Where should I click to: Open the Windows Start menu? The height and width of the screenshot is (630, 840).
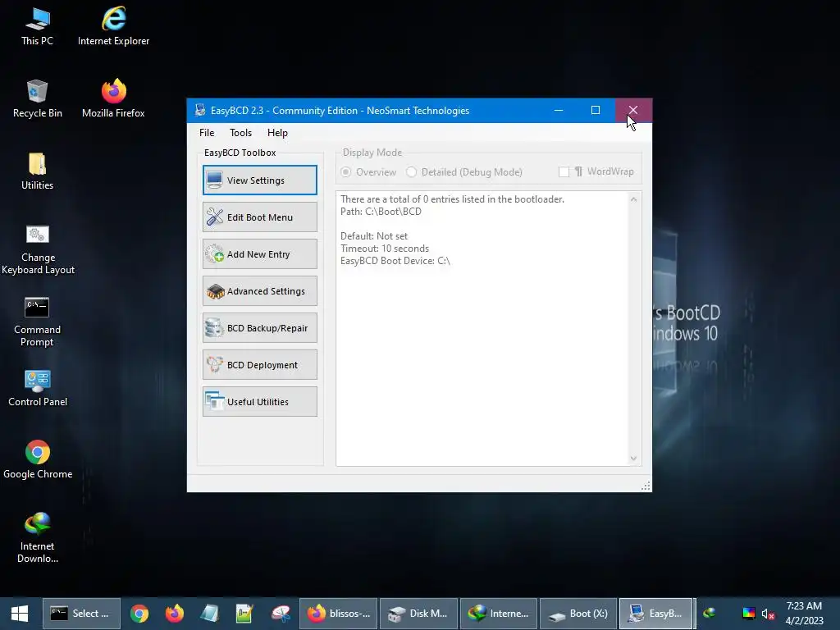[20, 614]
